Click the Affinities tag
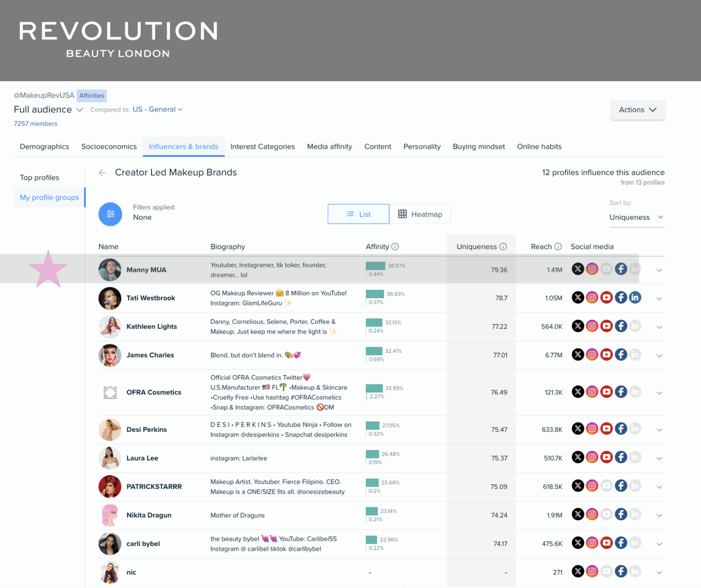Image resolution: width=701 pixels, height=588 pixels. [x=92, y=96]
